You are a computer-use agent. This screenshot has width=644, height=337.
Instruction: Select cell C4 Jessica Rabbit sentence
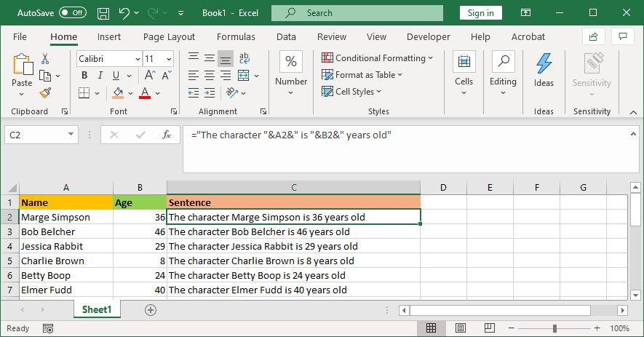pos(293,246)
